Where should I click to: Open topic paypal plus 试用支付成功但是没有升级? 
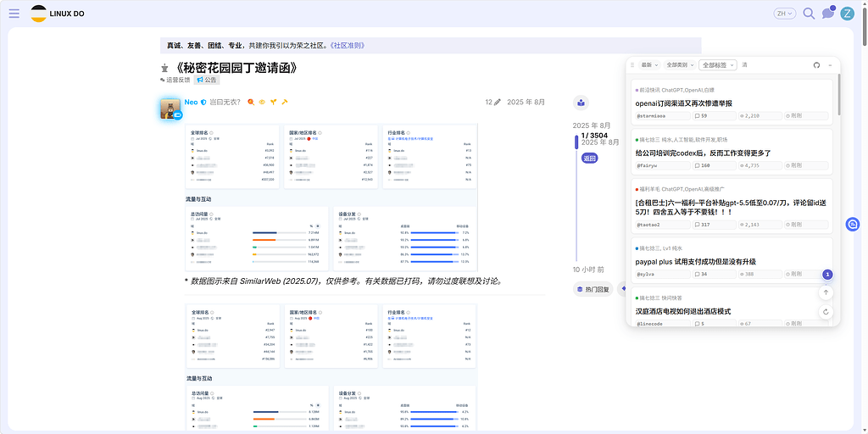696,261
